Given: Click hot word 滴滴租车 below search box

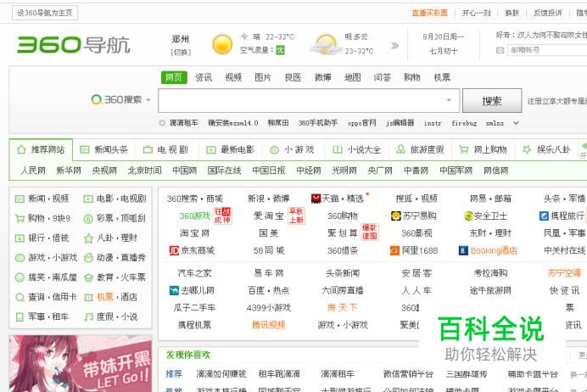Looking at the screenshot, I should tap(184, 123).
